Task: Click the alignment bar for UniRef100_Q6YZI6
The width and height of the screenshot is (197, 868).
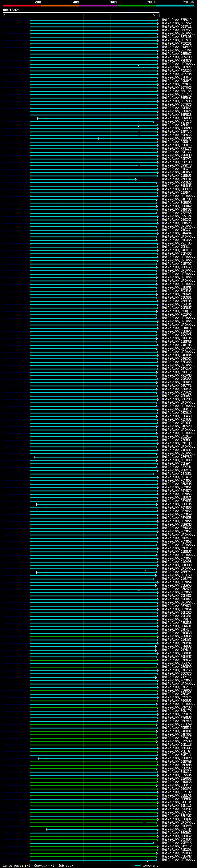Action: click(x=92, y=122)
